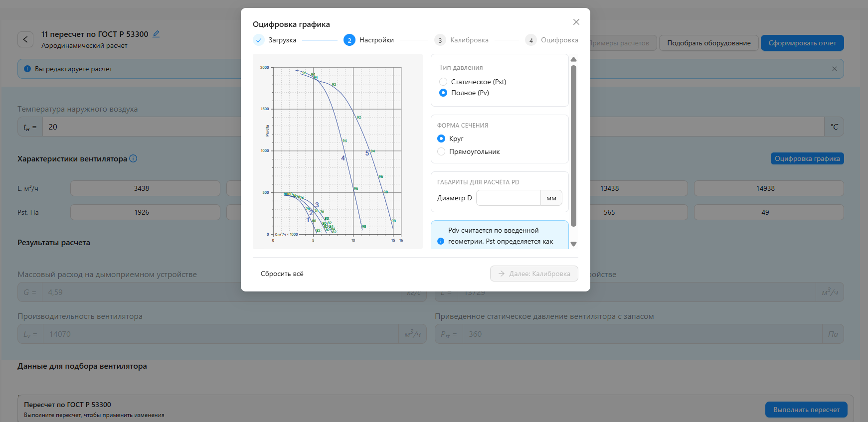The height and width of the screenshot is (422, 868).
Task: Select Полное (Pv) pressure type
Action: pyautogui.click(x=443, y=93)
